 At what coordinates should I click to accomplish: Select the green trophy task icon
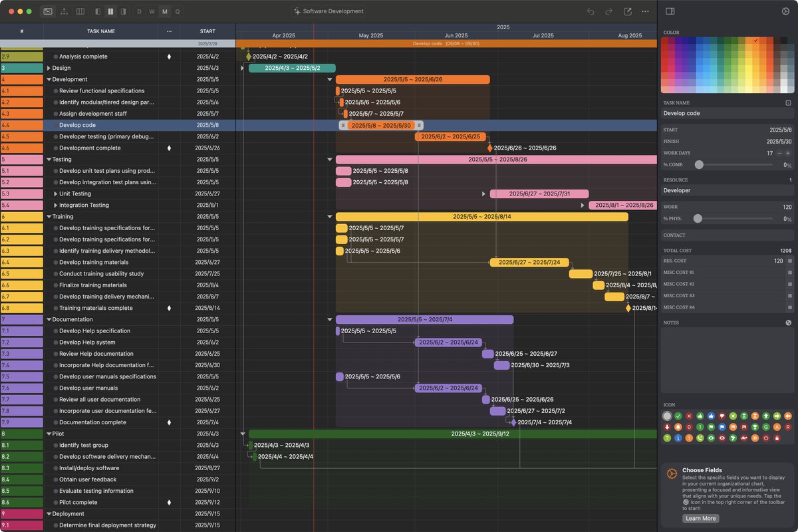(x=755, y=427)
